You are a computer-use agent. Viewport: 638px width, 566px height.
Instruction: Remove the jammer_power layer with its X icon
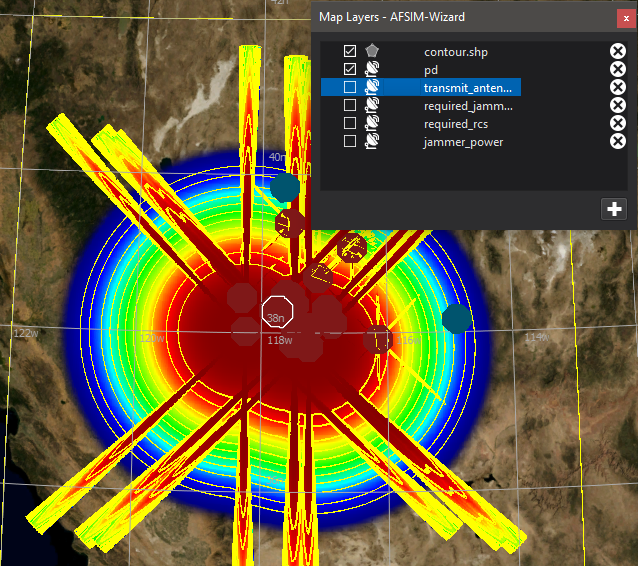click(618, 141)
